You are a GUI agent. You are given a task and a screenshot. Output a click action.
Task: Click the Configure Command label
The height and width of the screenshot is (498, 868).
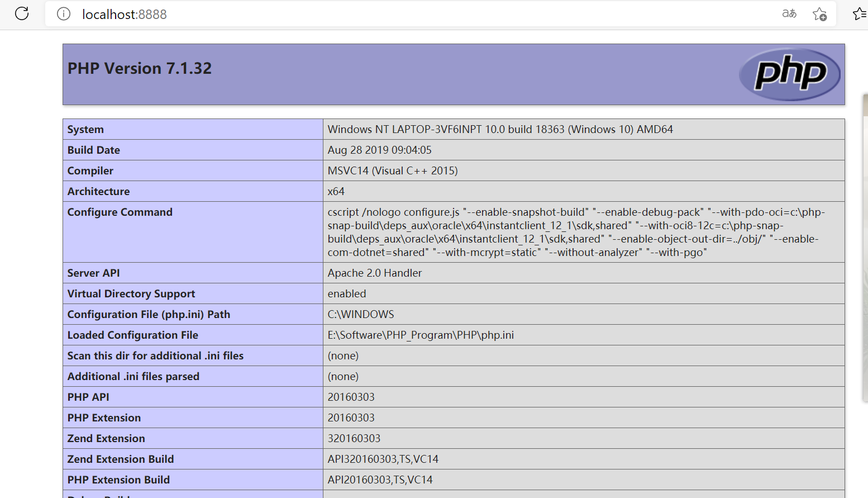click(120, 212)
